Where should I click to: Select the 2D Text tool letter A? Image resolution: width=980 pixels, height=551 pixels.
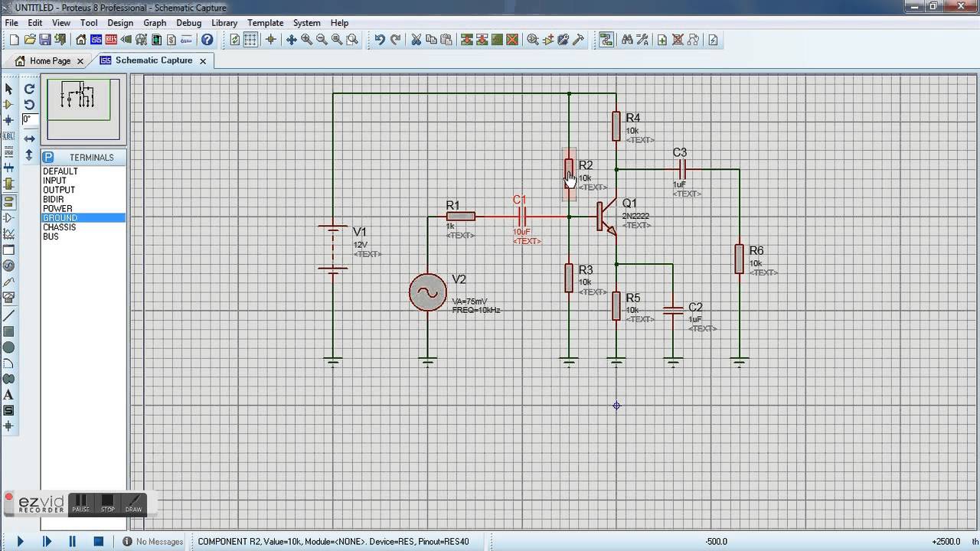[x=8, y=395]
